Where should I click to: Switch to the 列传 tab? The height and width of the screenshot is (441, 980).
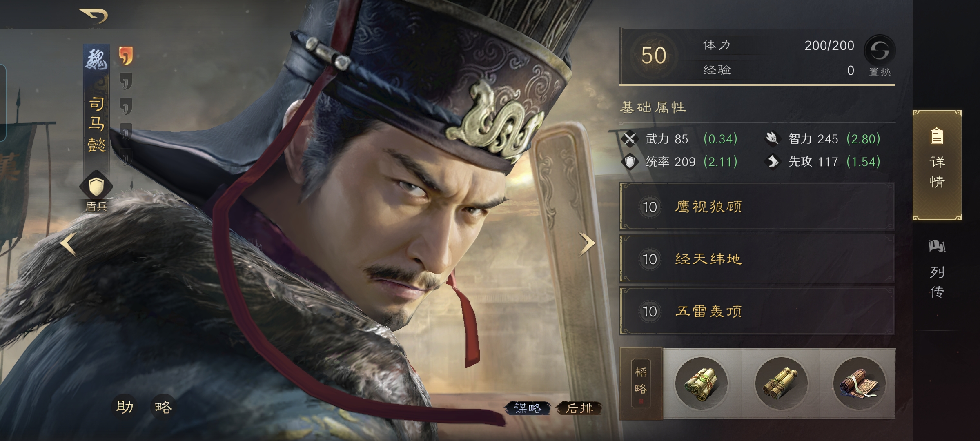click(x=937, y=269)
